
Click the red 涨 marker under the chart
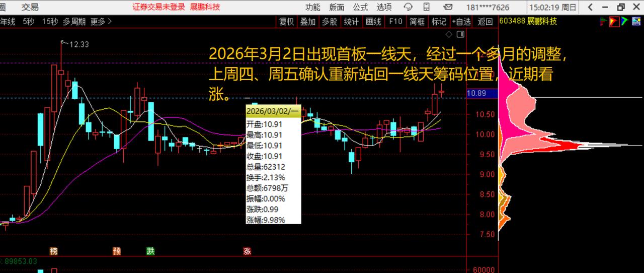tap(247, 251)
